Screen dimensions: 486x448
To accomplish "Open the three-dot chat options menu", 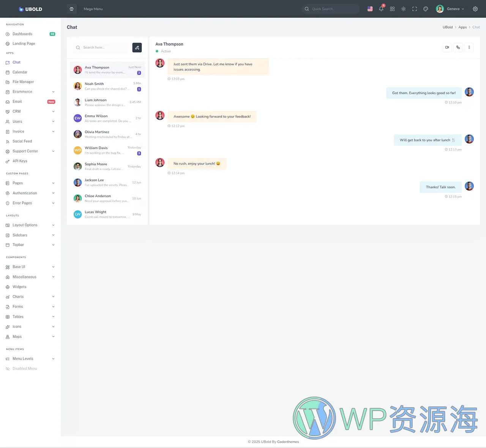I will pos(469,47).
